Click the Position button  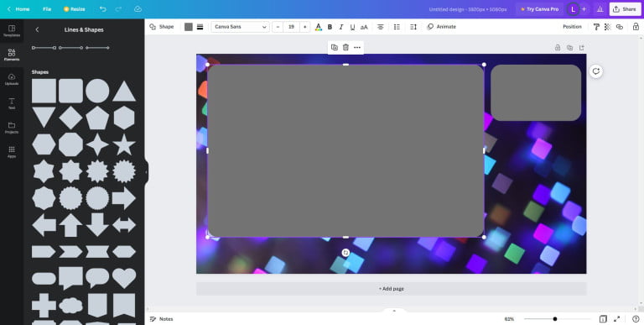(x=572, y=27)
